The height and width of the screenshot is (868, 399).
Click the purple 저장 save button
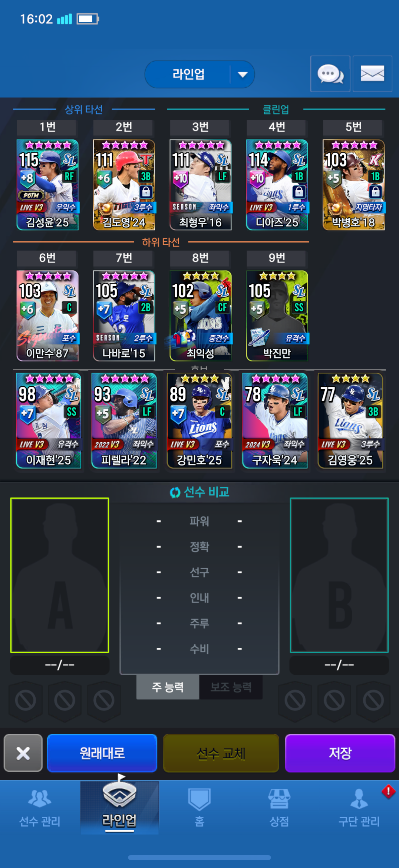340,753
